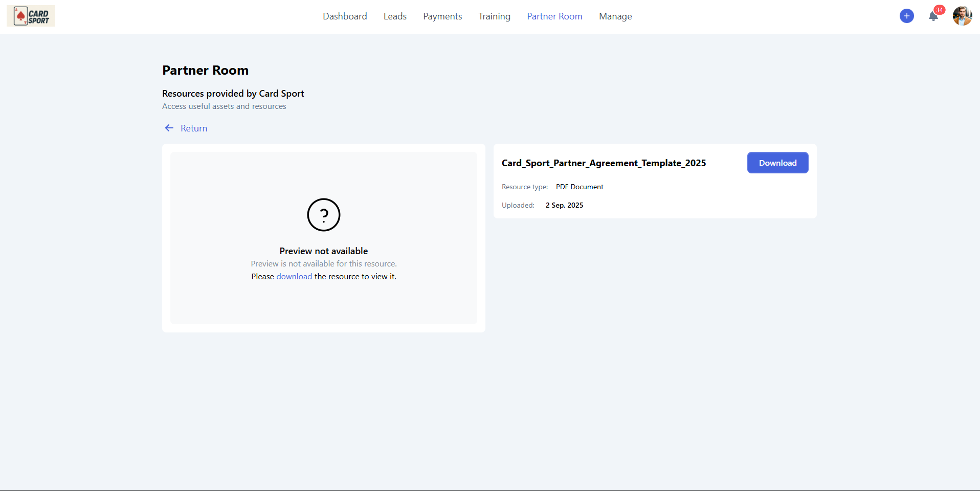
Task: Click the Card_Sport_Partner_Agreement_Template_2025 title
Action: coord(604,163)
